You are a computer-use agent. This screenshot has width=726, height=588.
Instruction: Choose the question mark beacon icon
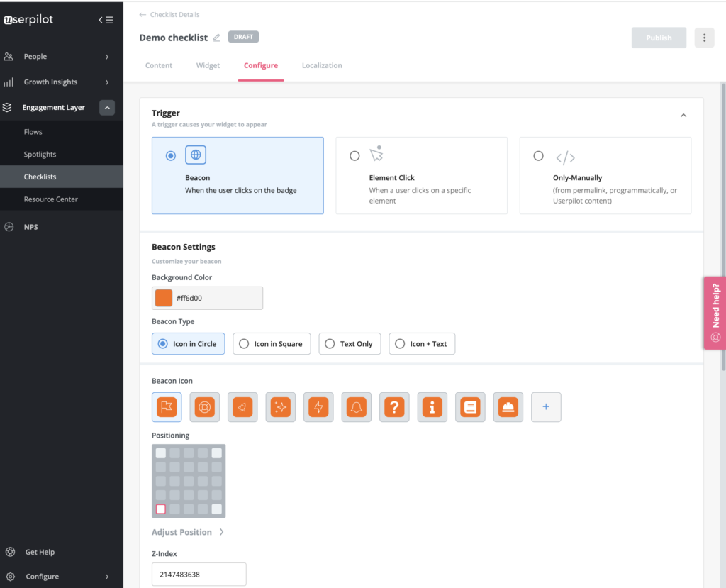[394, 407]
